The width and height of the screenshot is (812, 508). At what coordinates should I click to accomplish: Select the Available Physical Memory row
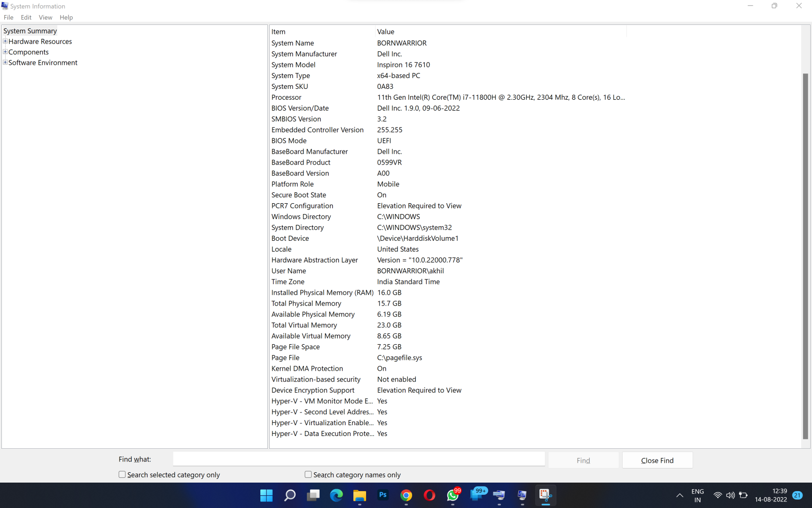(448, 314)
